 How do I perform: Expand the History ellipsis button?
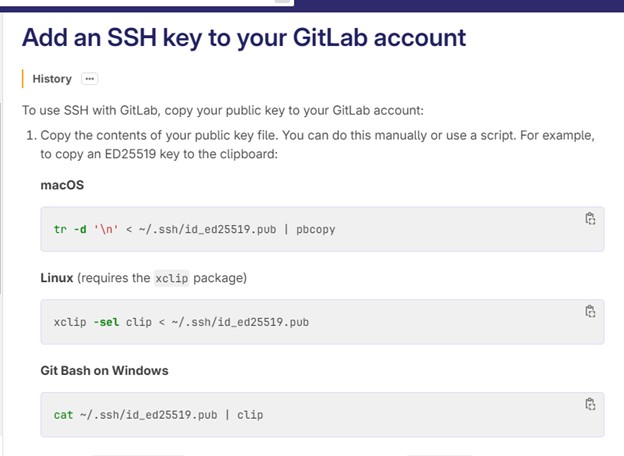click(x=90, y=79)
